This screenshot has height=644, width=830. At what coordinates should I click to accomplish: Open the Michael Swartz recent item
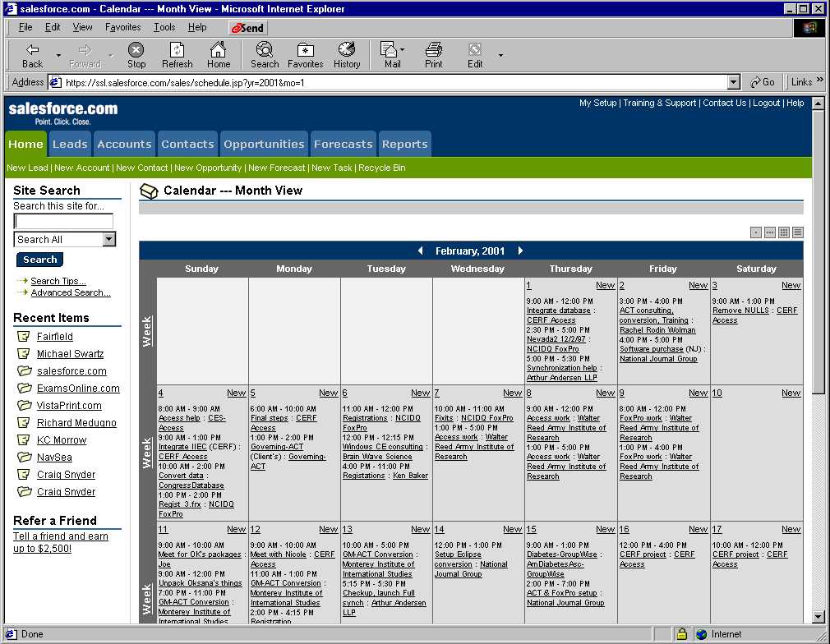click(x=71, y=353)
